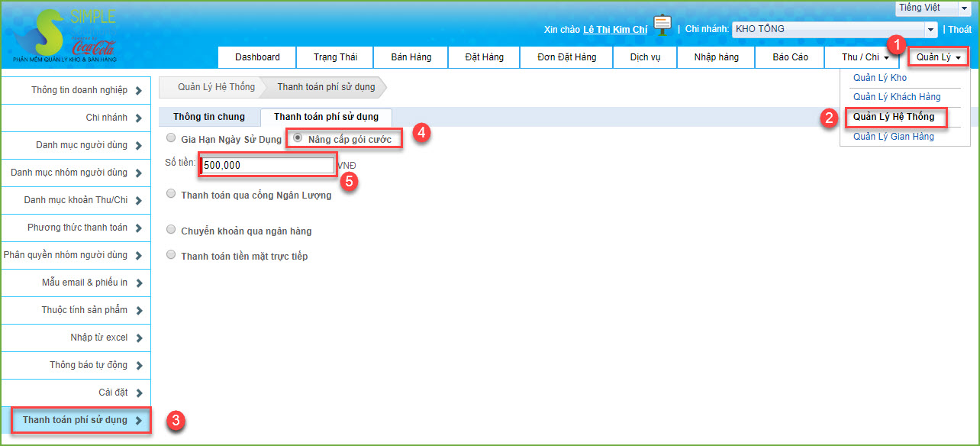This screenshot has height=446, width=980.
Task: Click the arrow icon beside Thông báo tự động
Action: click(x=138, y=366)
